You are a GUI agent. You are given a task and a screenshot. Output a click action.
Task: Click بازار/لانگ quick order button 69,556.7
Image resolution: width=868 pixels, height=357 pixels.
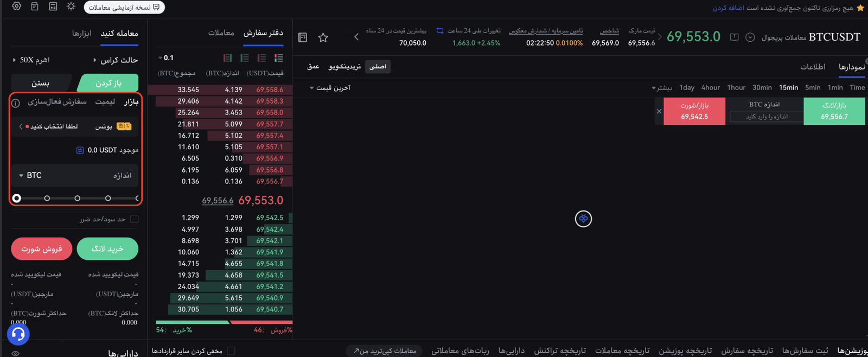(x=834, y=111)
